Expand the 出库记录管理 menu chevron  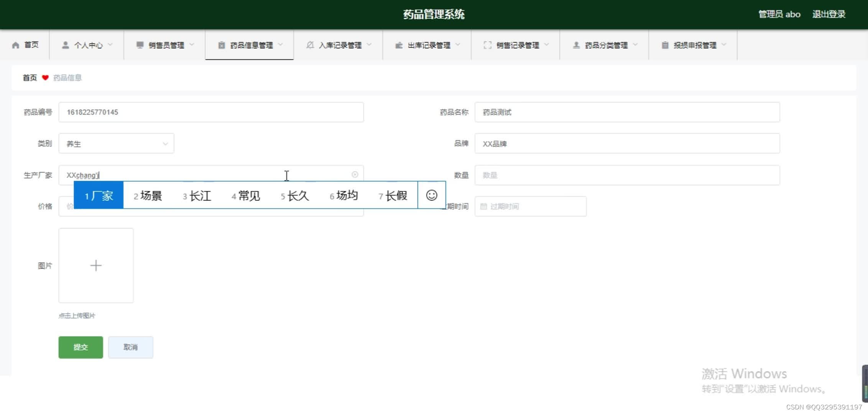458,45
